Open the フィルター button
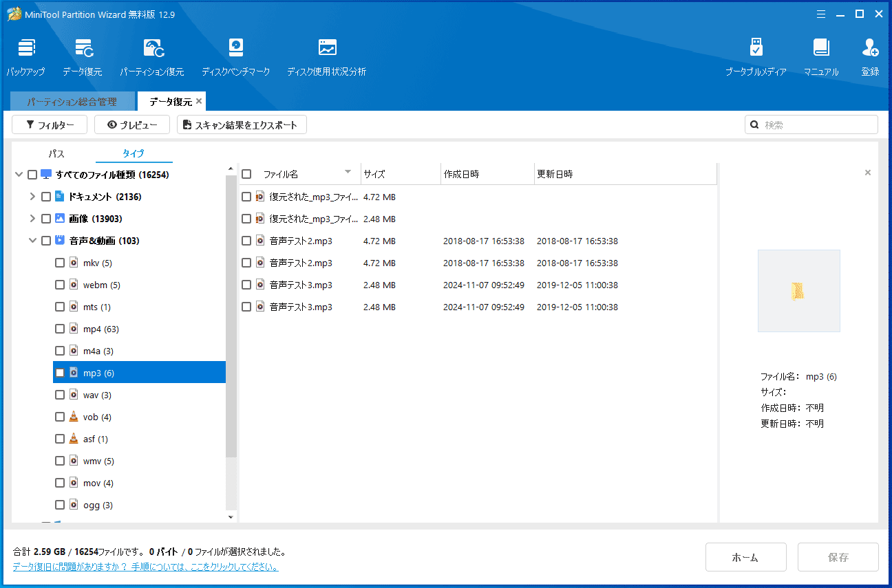Image resolution: width=892 pixels, height=588 pixels. [50, 124]
